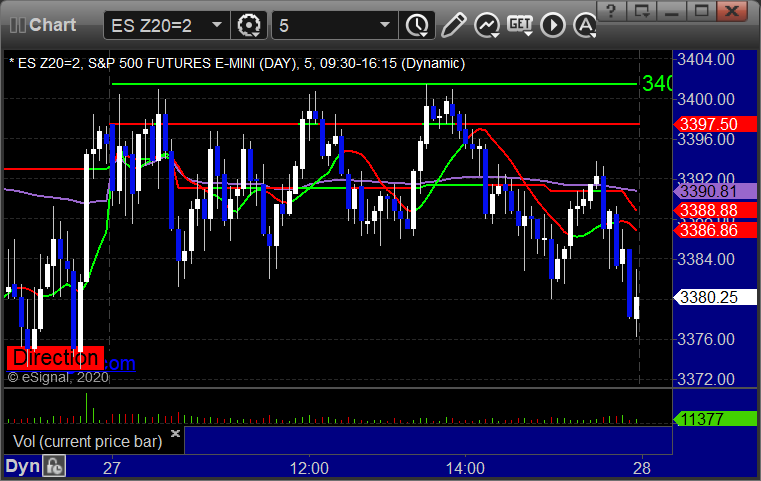This screenshot has height=481, width=761.
Task: Open the studies chart-line icon
Action: coord(487,25)
